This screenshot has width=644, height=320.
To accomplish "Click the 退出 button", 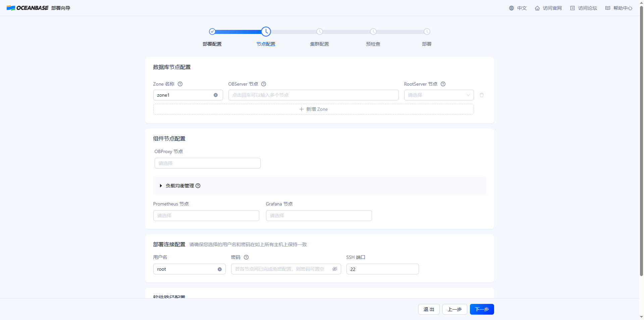I will [x=429, y=309].
